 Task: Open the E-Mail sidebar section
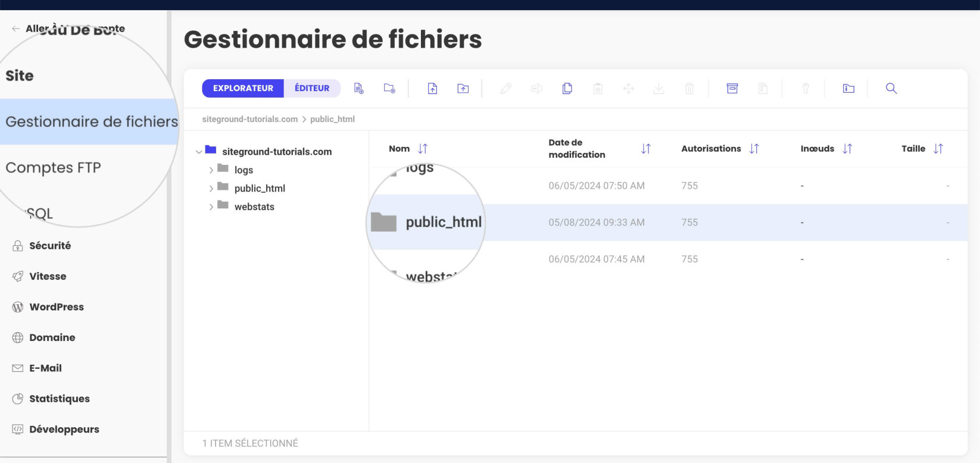pyautogui.click(x=45, y=368)
